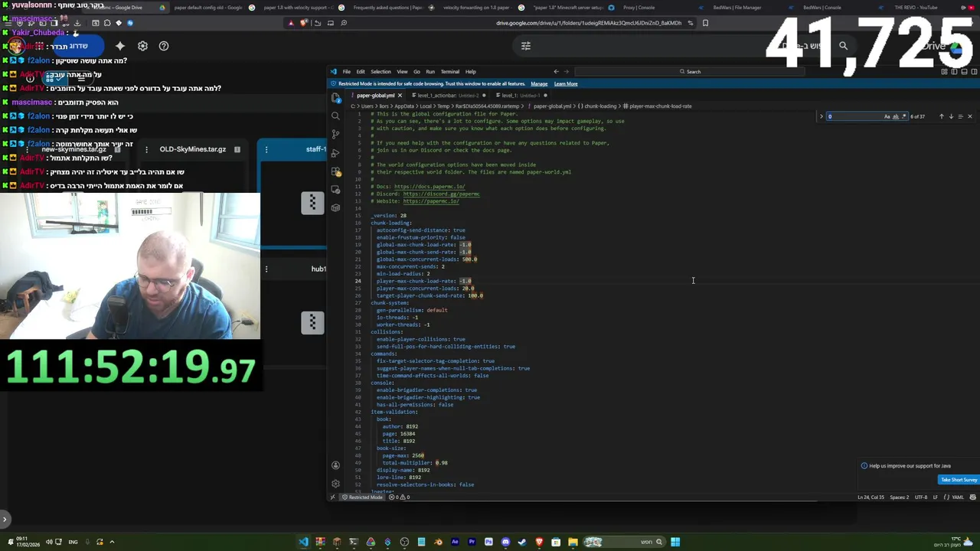
Task: Click the Take Short Survey button
Action: [959, 480]
